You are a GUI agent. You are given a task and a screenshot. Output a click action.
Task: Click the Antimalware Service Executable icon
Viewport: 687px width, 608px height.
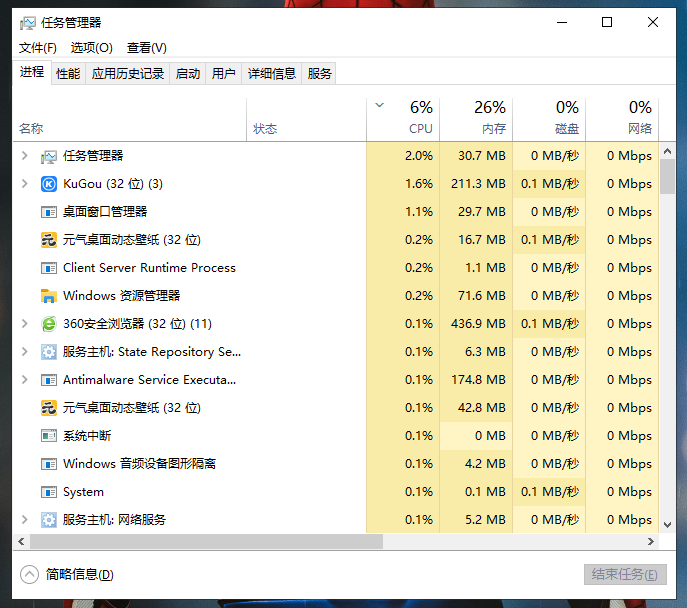click(49, 380)
